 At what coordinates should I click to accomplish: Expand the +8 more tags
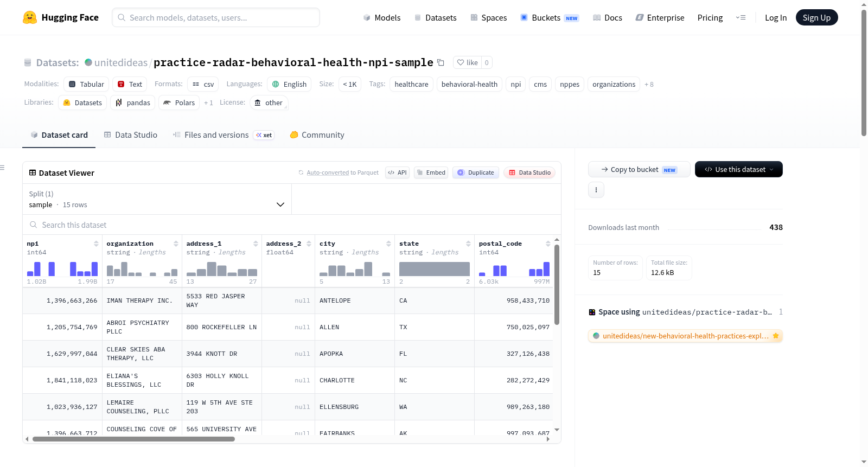(x=649, y=84)
